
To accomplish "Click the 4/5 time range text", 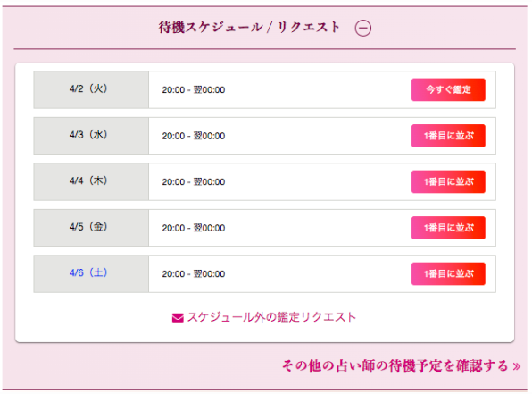I will (x=194, y=228).
